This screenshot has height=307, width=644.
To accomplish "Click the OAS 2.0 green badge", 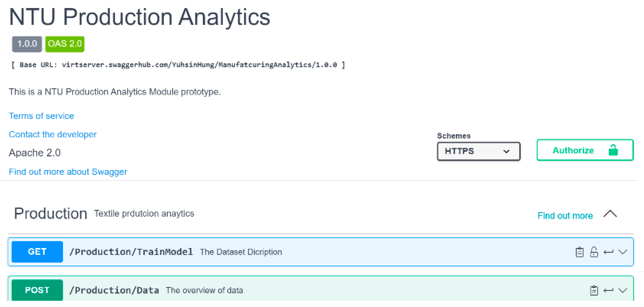I will coord(65,44).
